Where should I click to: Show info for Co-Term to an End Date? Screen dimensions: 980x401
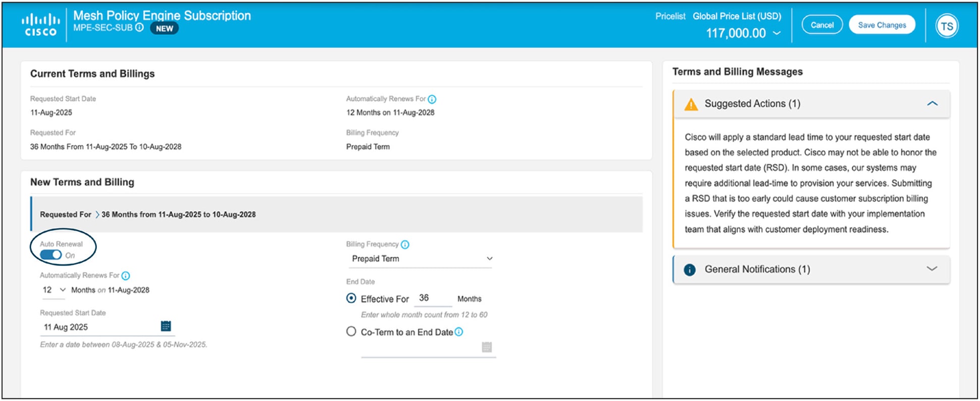[x=458, y=332]
